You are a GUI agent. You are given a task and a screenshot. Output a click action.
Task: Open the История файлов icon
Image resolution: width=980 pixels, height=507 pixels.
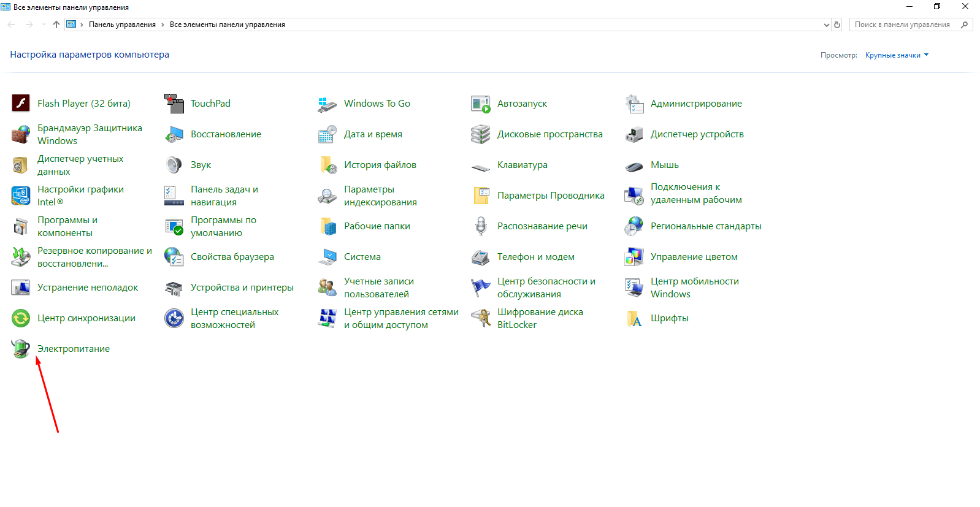coord(327,165)
